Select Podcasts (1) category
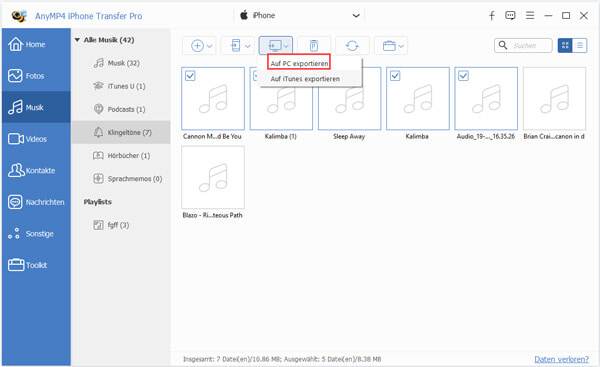The image size is (600, 367). coord(121,109)
